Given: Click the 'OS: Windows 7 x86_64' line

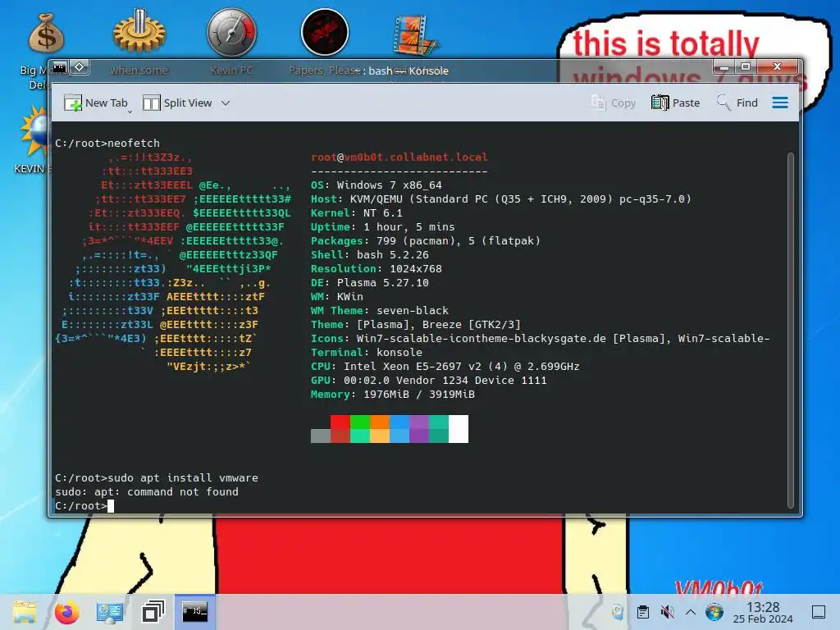Looking at the screenshot, I should click(376, 185).
